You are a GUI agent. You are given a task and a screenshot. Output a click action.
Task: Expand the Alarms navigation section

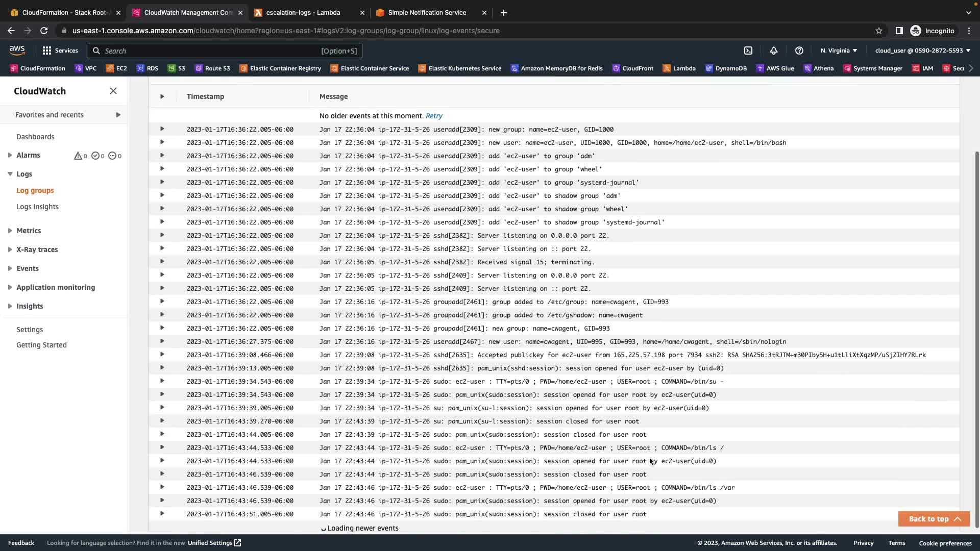click(x=10, y=155)
